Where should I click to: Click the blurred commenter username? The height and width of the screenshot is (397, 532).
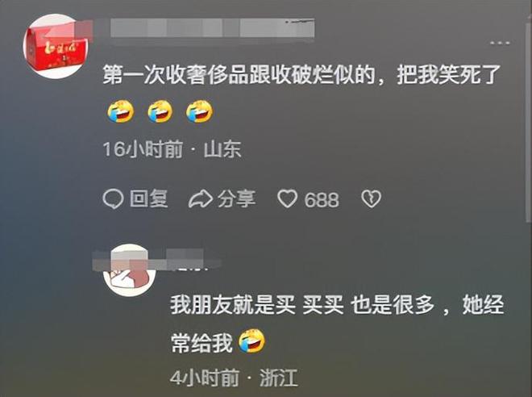point(212,28)
